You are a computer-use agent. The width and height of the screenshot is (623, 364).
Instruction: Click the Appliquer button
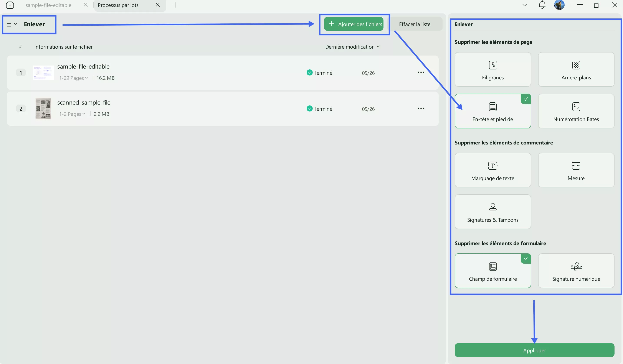pos(534,350)
